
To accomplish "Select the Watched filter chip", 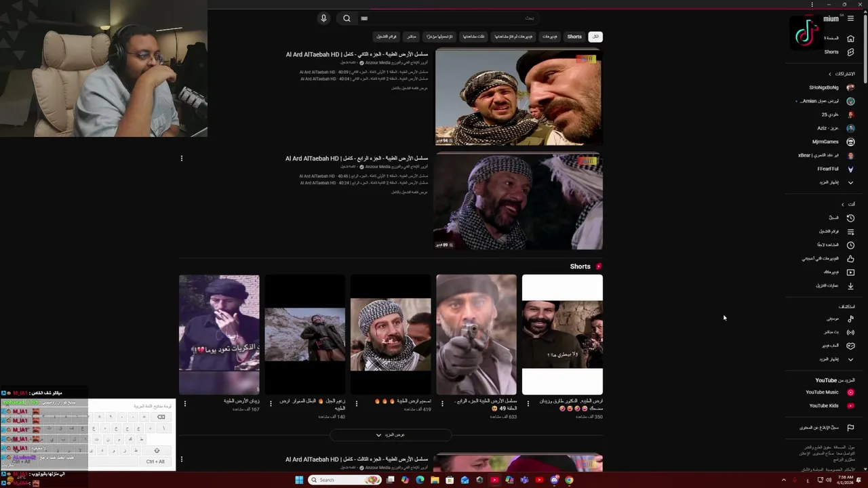I will click(x=474, y=37).
